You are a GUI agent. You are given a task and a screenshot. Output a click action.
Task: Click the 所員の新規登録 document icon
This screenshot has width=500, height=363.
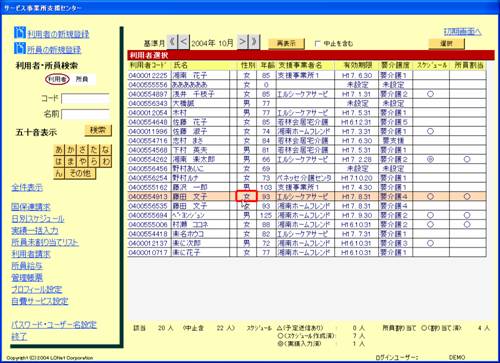click(x=20, y=48)
